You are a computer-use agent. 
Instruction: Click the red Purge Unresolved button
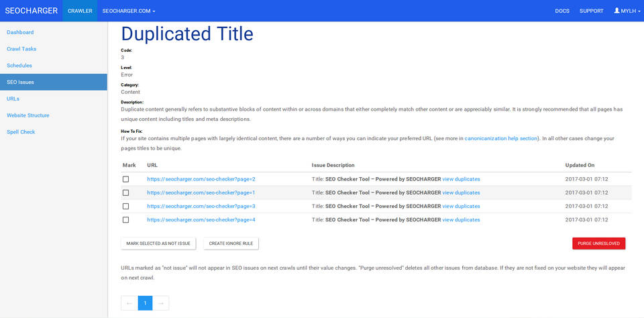[598, 244]
